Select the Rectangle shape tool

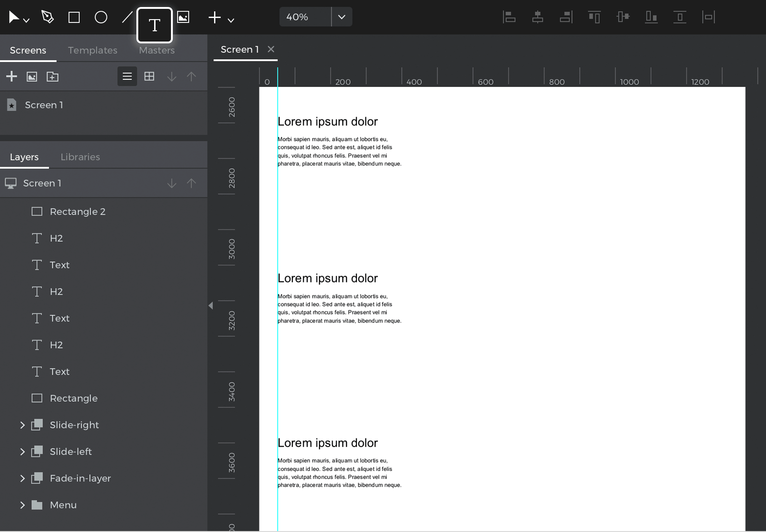tap(74, 18)
